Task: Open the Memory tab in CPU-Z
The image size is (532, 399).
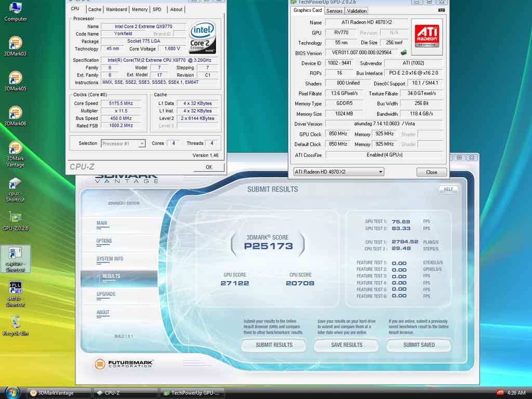Action: 139,9
